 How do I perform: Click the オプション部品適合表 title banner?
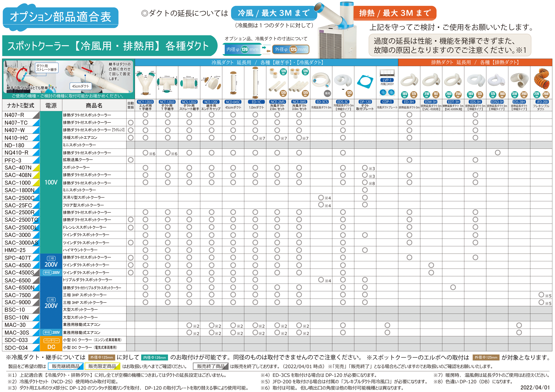pos(60,17)
